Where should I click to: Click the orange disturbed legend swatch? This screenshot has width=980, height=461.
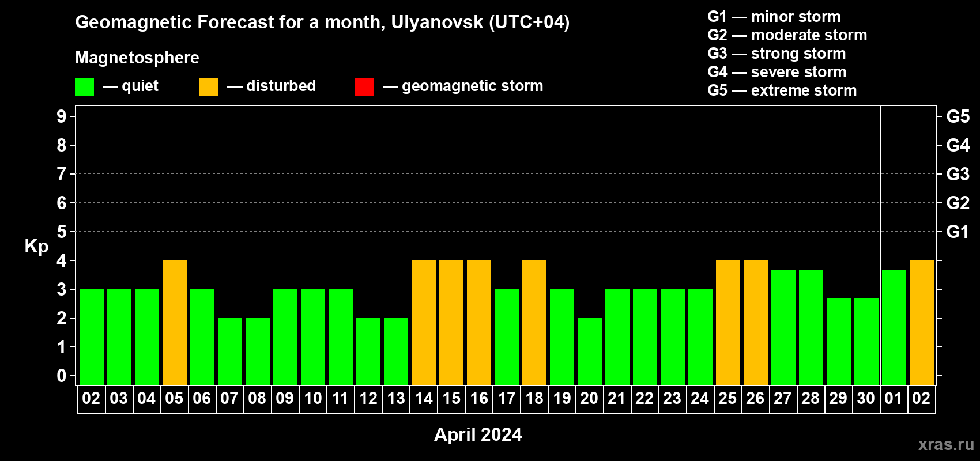[x=209, y=87]
